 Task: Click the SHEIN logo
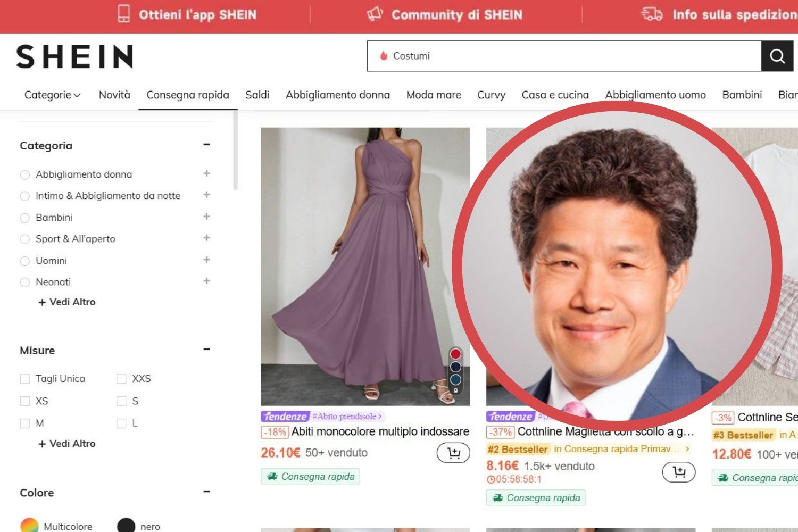coord(74,56)
